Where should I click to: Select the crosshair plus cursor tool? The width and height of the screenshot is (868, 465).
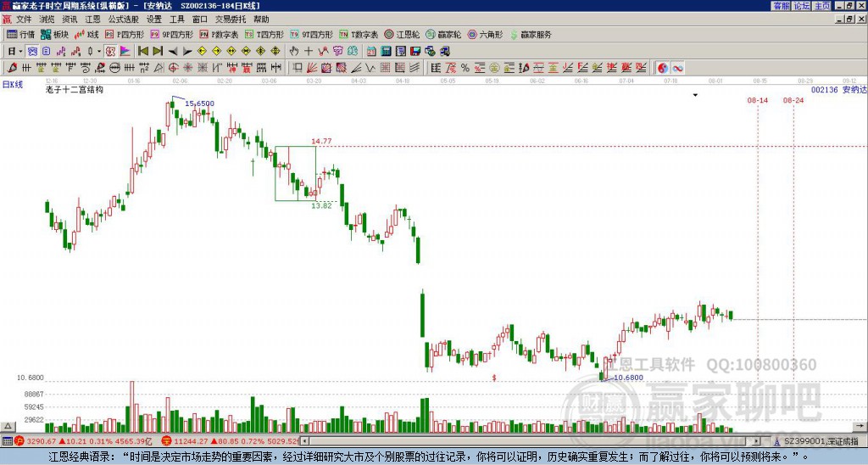tap(309, 52)
